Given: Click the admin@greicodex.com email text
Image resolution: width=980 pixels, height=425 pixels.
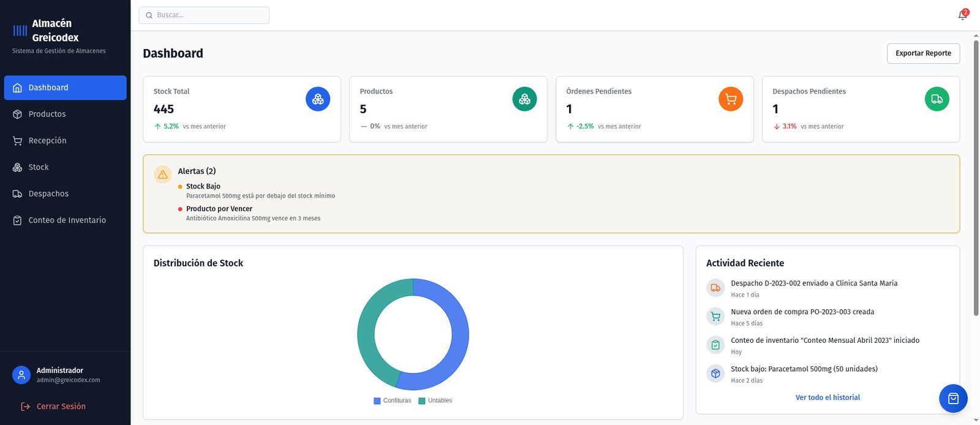Looking at the screenshot, I should [68, 380].
